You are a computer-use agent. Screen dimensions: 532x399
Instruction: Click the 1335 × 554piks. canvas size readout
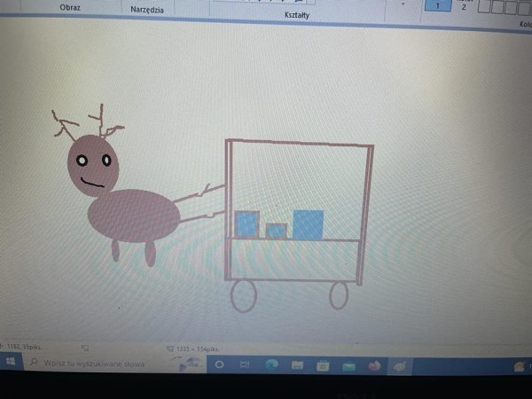[x=198, y=348]
